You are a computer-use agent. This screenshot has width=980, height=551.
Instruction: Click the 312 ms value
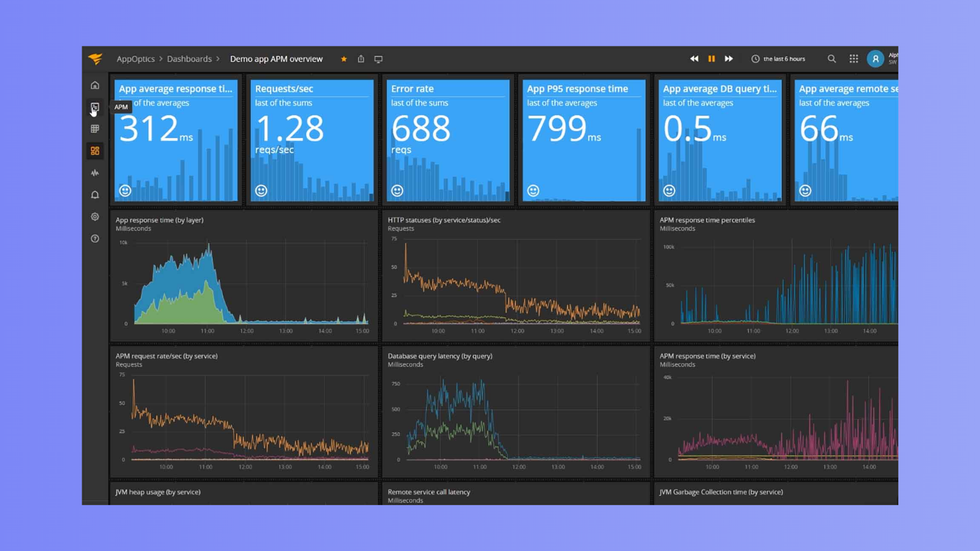pos(156,129)
